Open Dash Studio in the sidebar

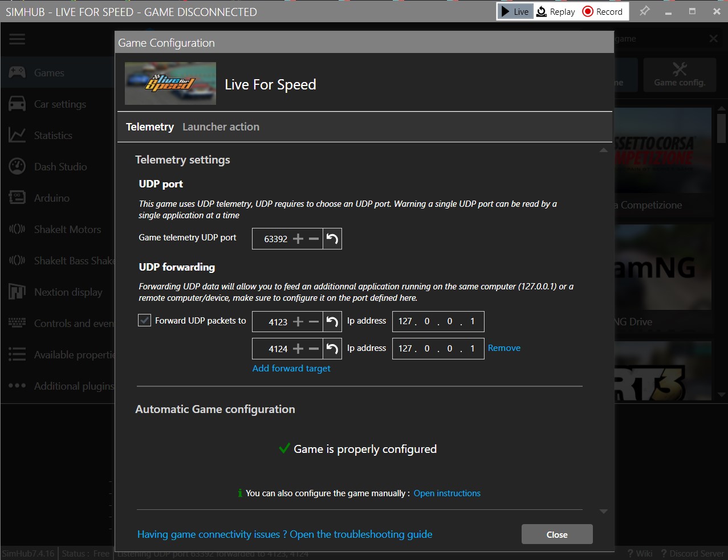[x=58, y=166]
